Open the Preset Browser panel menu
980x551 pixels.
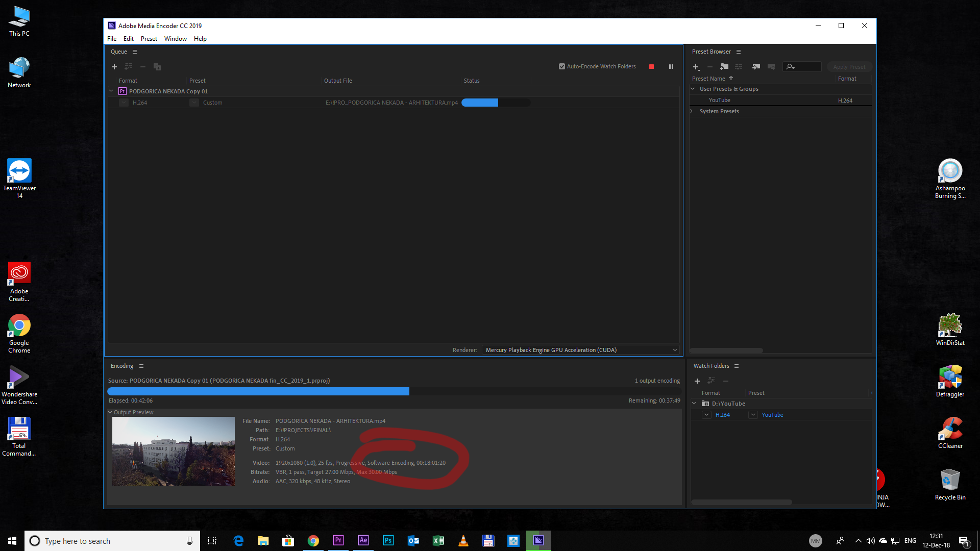coord(738,52)
